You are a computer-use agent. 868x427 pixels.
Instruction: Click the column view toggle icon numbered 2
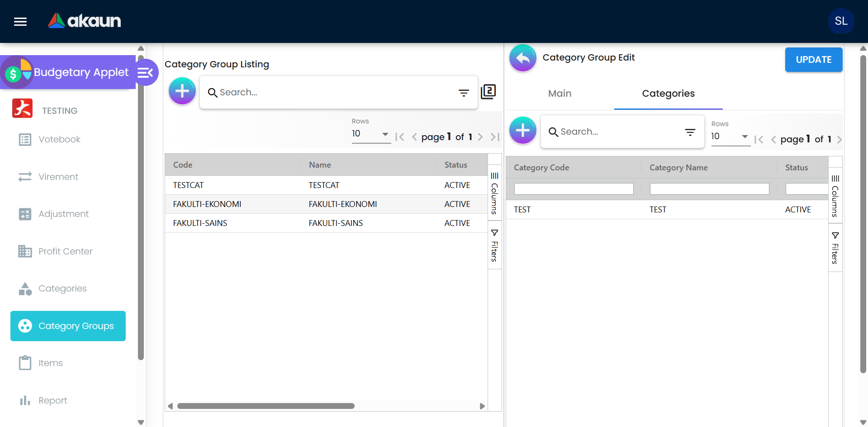pyautogui.click(x=489, y=92)
